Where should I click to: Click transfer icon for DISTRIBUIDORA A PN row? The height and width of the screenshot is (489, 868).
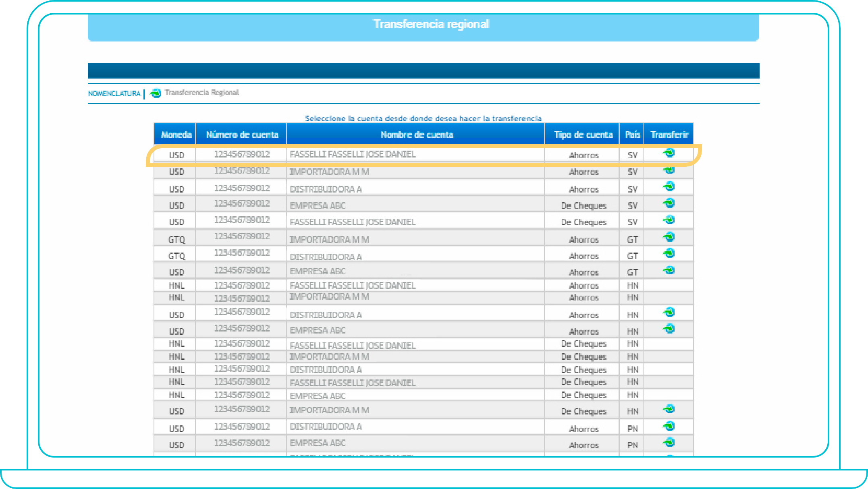pos(669,426)
